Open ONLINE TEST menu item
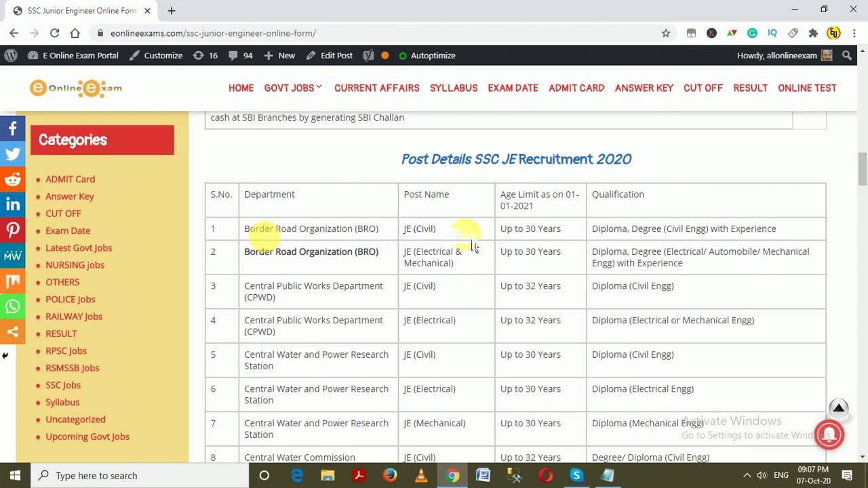The width and height of the screenshot is (868, 488). pos(807,88)
